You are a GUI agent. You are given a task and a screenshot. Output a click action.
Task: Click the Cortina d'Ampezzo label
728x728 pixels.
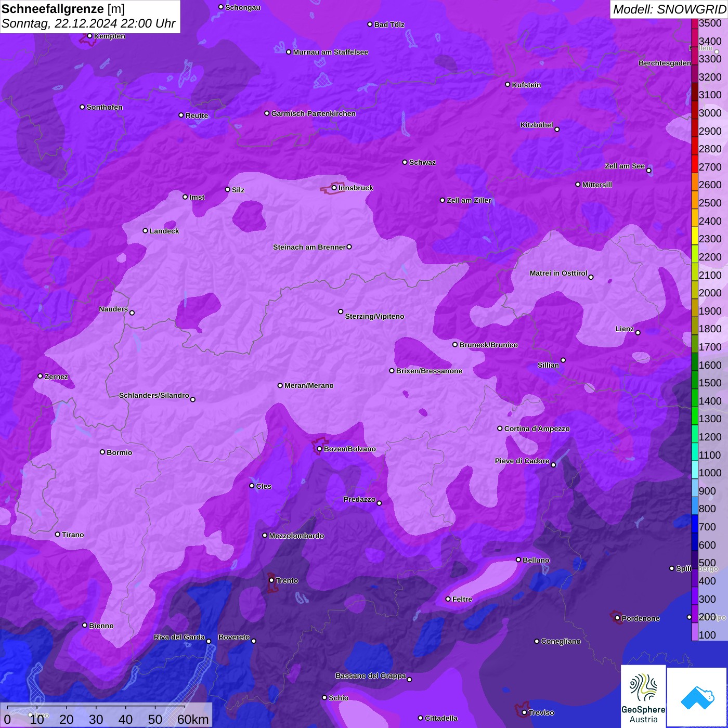tap(537, 428)
